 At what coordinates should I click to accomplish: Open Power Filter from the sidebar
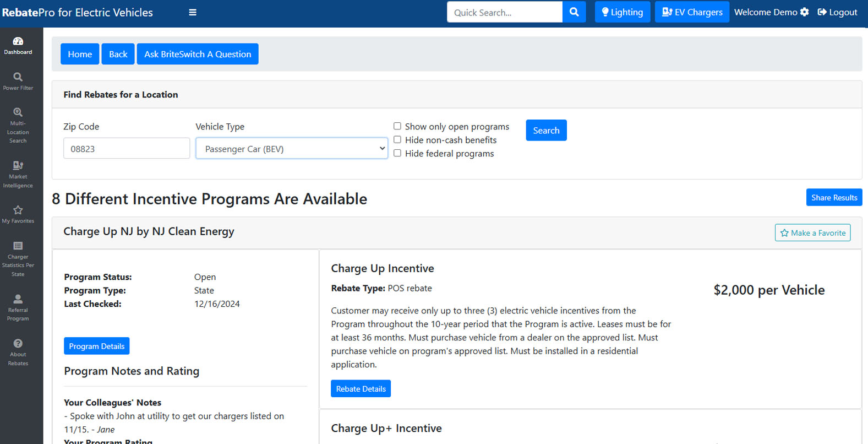coord(18,78)
